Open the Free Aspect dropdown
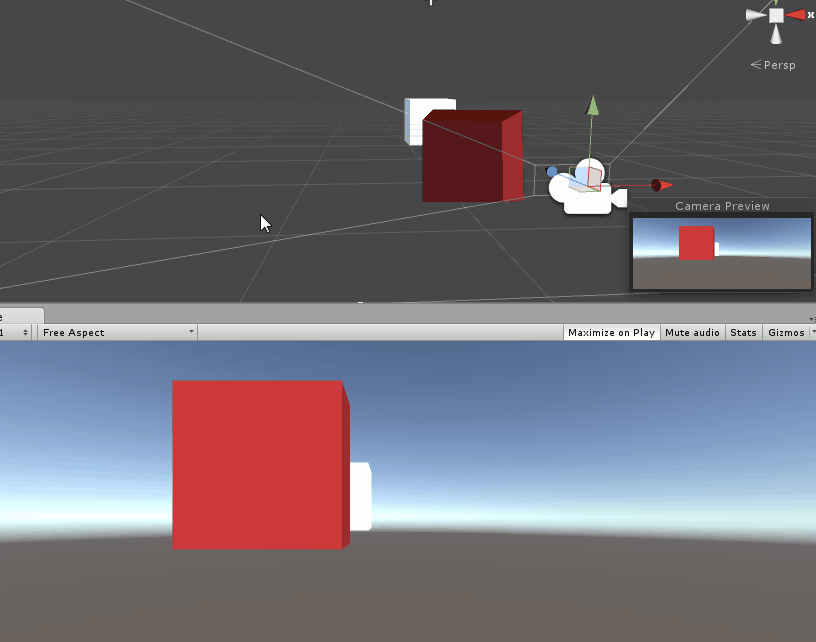This screenshot has width=816, height=642. tap(115, 332)
